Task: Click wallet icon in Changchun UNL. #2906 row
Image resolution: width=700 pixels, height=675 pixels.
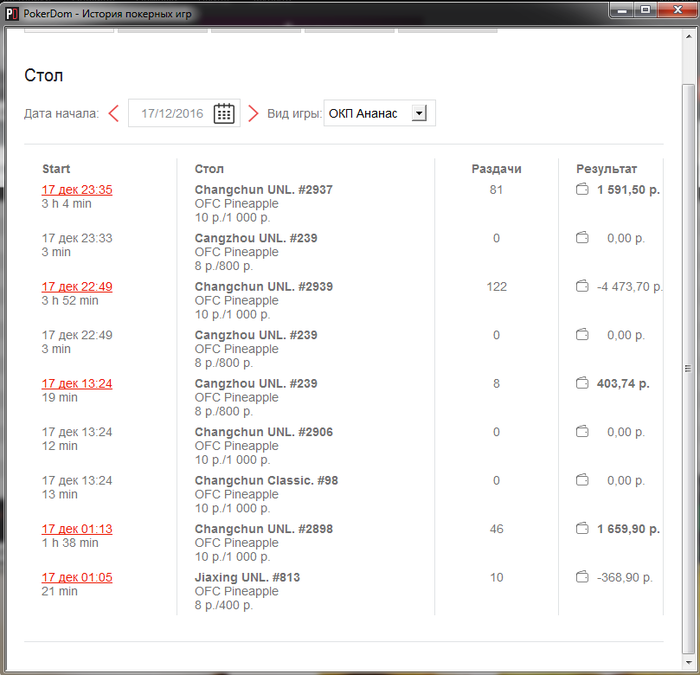Action: [582, 432]
